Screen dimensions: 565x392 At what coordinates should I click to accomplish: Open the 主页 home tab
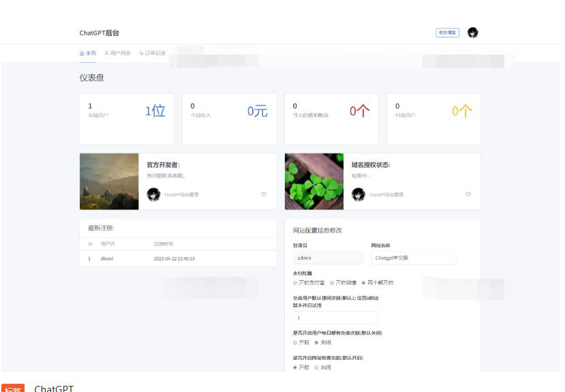coord(87,53)
